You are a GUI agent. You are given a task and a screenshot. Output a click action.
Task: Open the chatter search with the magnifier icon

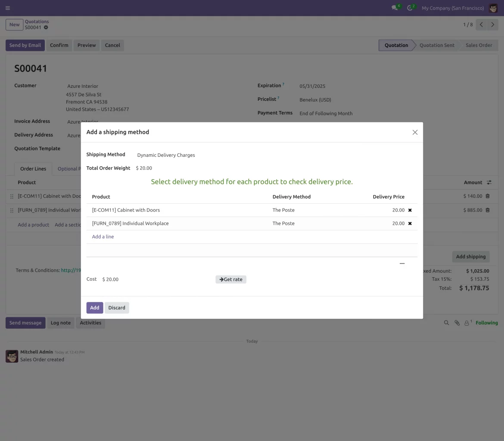[x=446, y=323]
